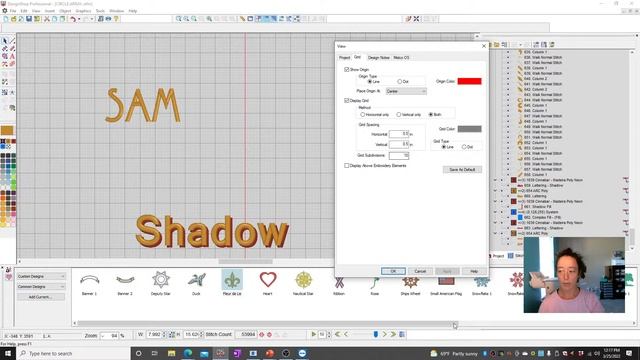
Task: Open File Explorer from the taskbar
Action: pyautogui.click(x=171, y=353)
